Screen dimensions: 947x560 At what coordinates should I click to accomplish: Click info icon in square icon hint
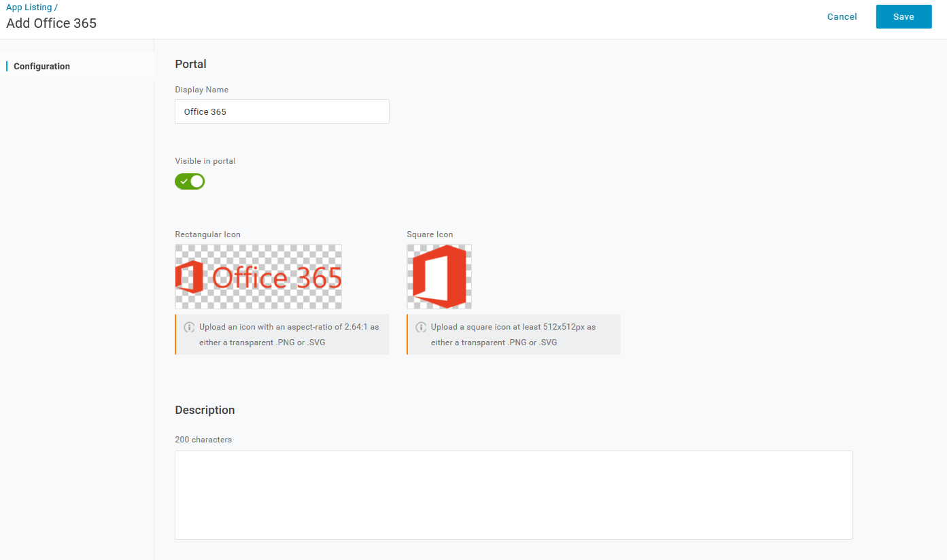(421, 327)
